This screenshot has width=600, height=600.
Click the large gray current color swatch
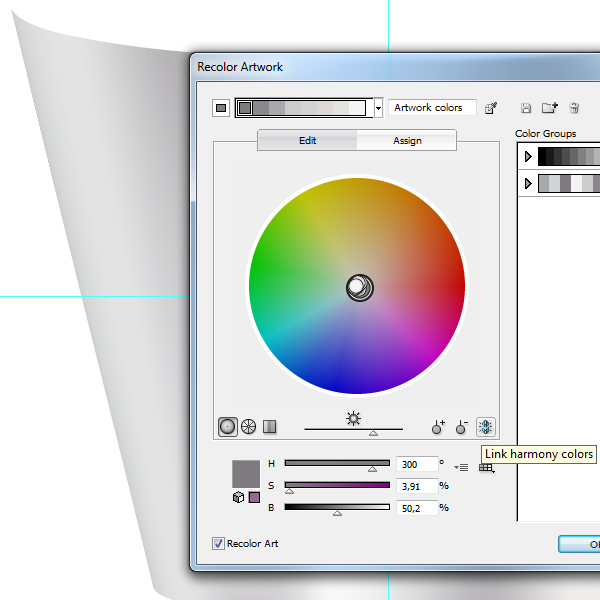246,474
